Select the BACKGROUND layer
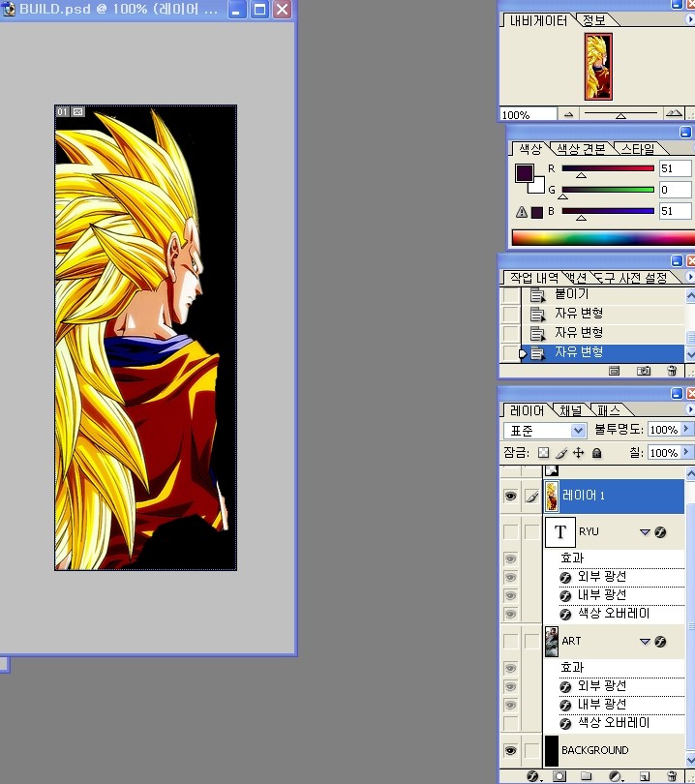 614,750
